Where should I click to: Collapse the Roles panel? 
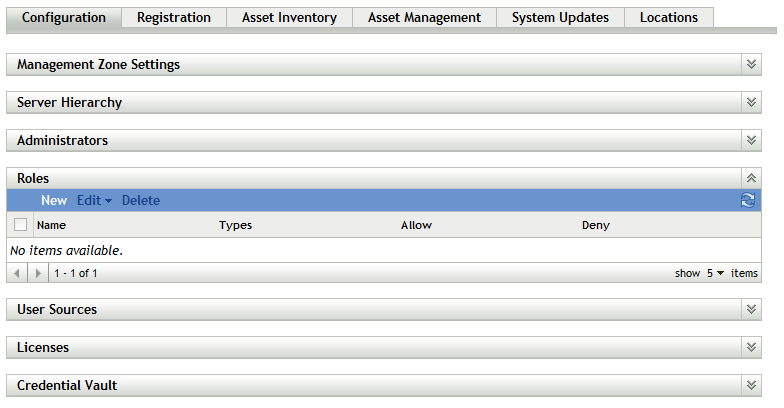pos(751,178)
